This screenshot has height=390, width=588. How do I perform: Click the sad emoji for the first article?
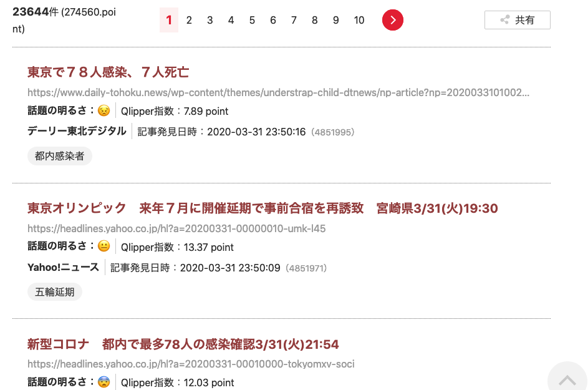coord(104,111)
